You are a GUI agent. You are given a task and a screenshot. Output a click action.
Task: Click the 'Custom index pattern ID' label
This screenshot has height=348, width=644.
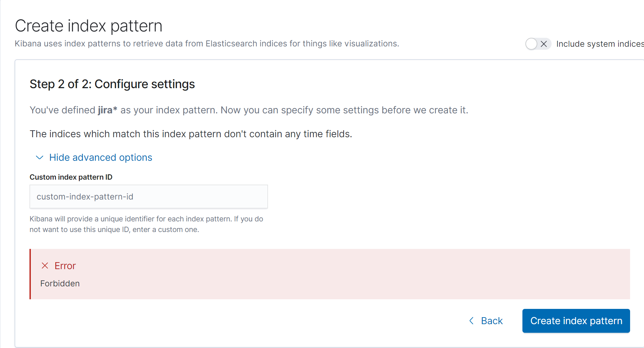pos(71,177)
